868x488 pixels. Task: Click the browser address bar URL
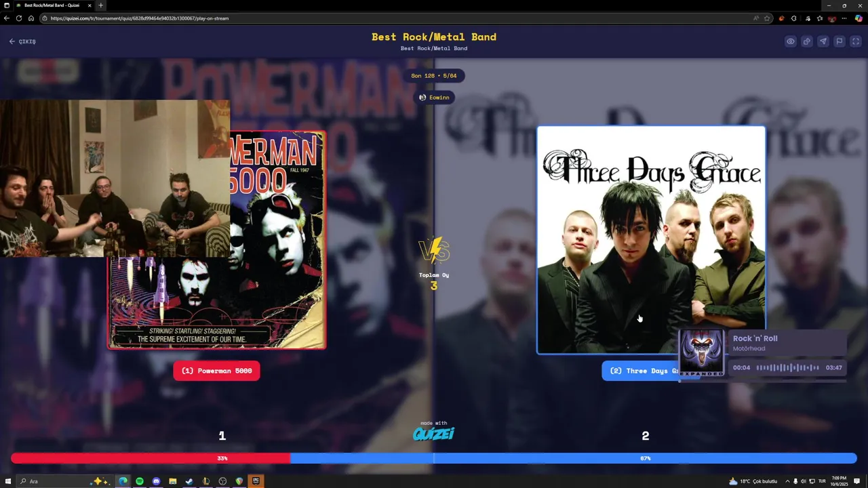point(139,18)
